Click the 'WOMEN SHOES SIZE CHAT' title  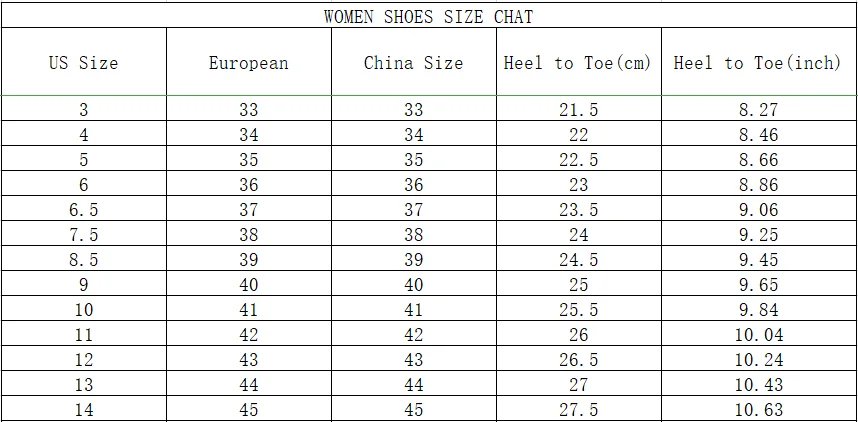pyautogui.click(x=428, y=16)
